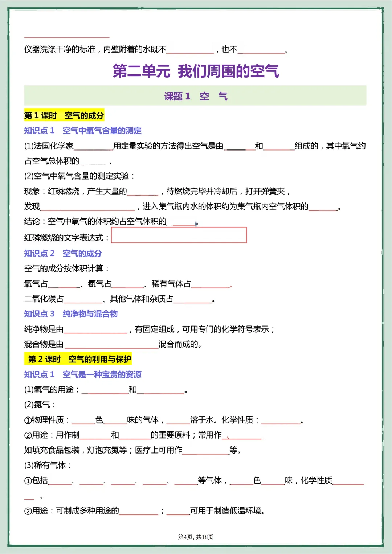This screenshot has width=392, height=554.
Task: Select heading 知识点 3 纯净物与混合物
Action: pos(71,314)
